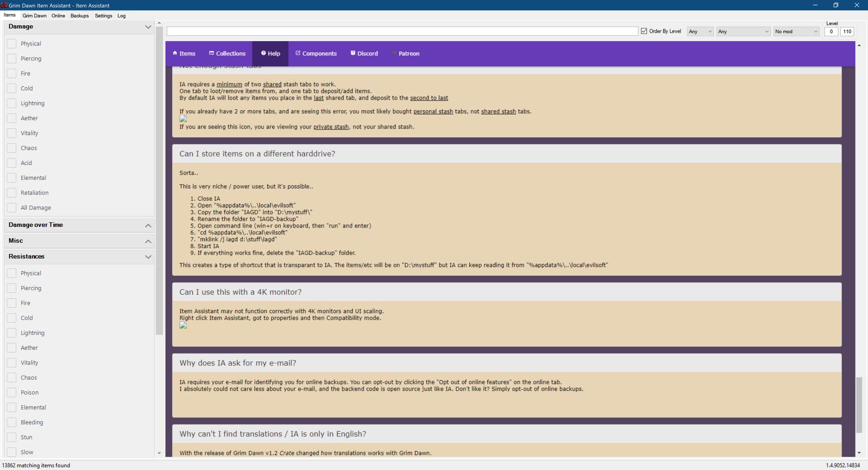868x470 pixels.
Task: Click the Components external link icon
Action: click(x=298, y=53)
